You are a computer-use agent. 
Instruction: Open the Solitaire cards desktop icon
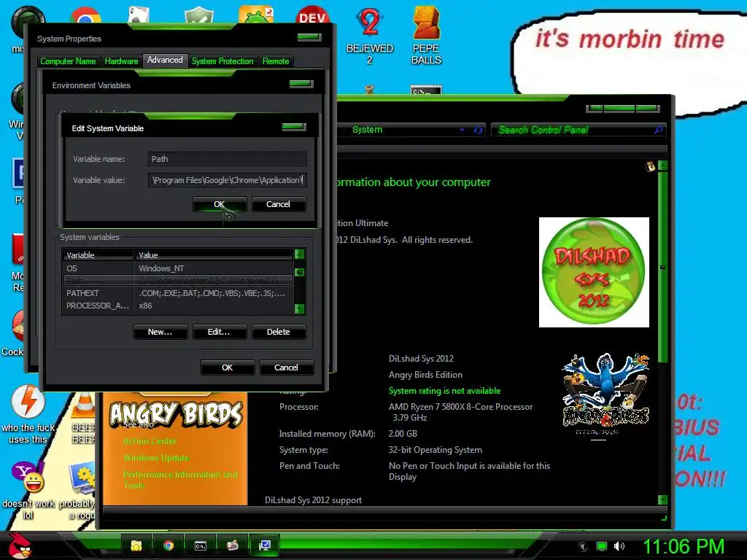[x=139, y=15]
